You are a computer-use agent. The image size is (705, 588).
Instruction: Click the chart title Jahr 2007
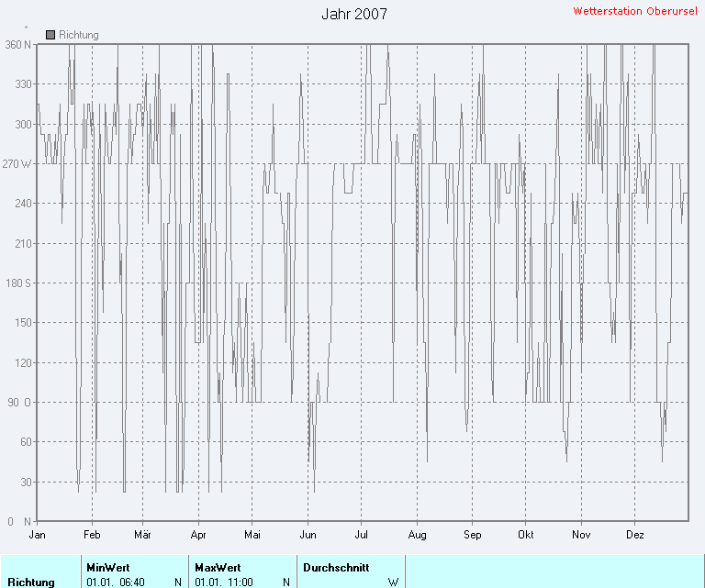[354, 14]
